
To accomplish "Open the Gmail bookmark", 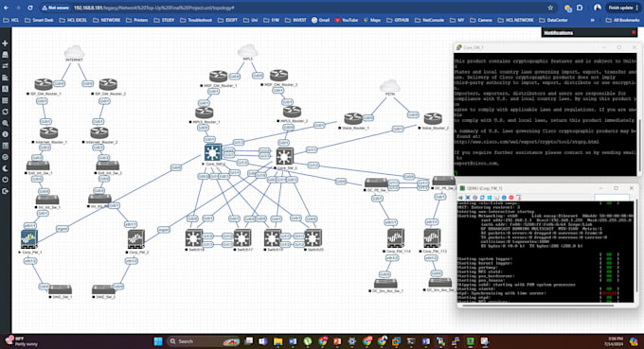I will pyautogui.click(x=320, y=20).
